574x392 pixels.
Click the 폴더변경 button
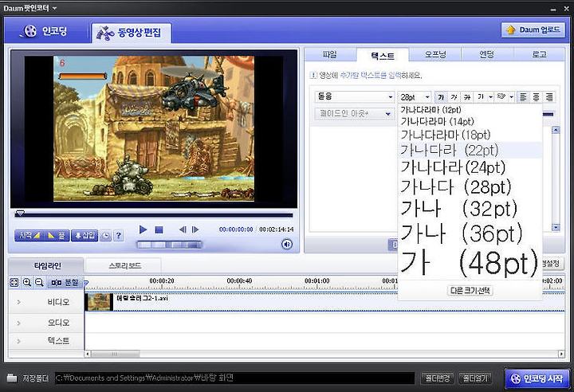pyautogui.click(x=437, y=378)
